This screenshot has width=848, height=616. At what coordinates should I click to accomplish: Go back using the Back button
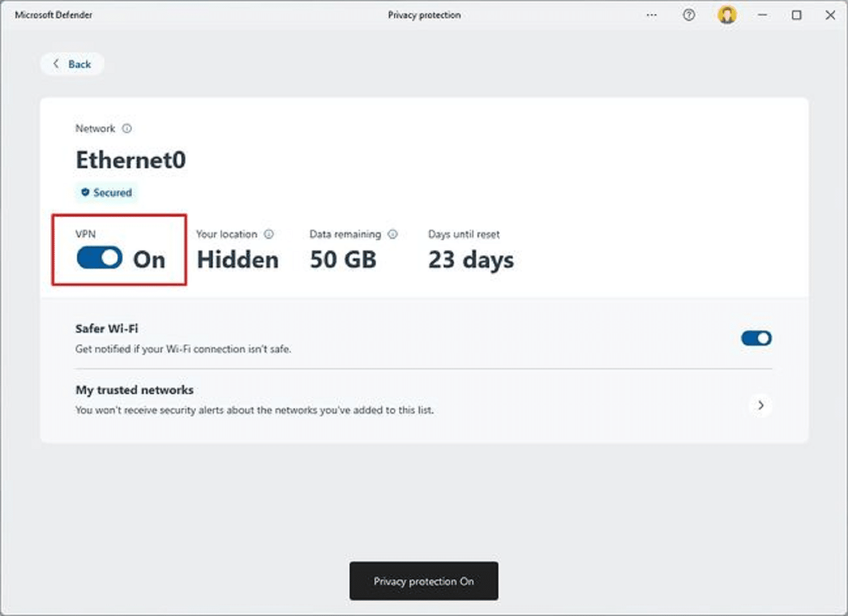[x=72, y=64]
